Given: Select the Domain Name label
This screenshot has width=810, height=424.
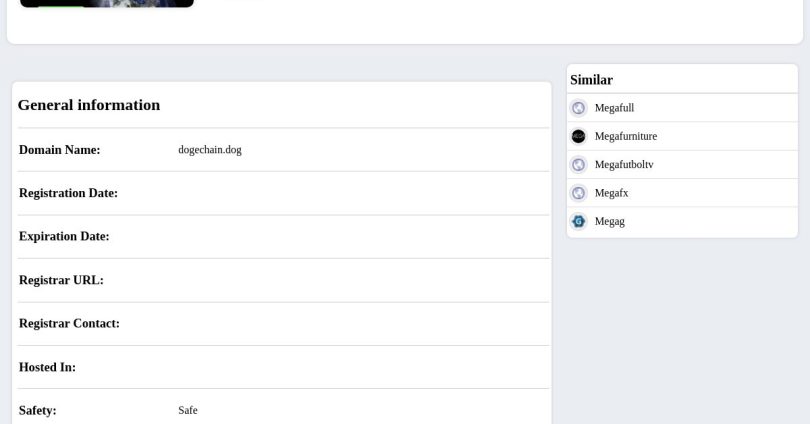Looking at the screenshot, I should tap(59, 150).
